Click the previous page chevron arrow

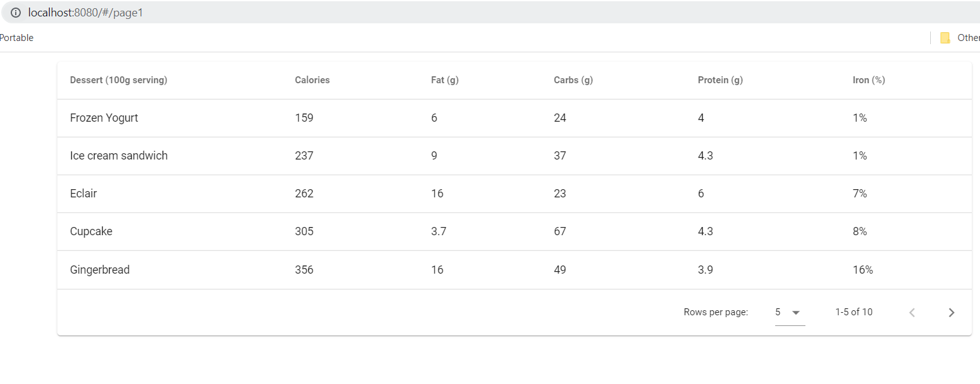tap(912, 312)
